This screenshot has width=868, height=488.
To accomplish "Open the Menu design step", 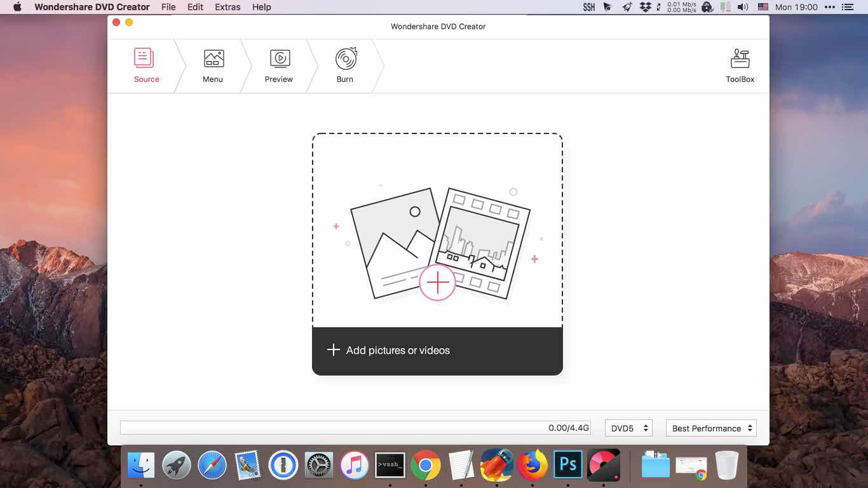I will coord(212,64).
